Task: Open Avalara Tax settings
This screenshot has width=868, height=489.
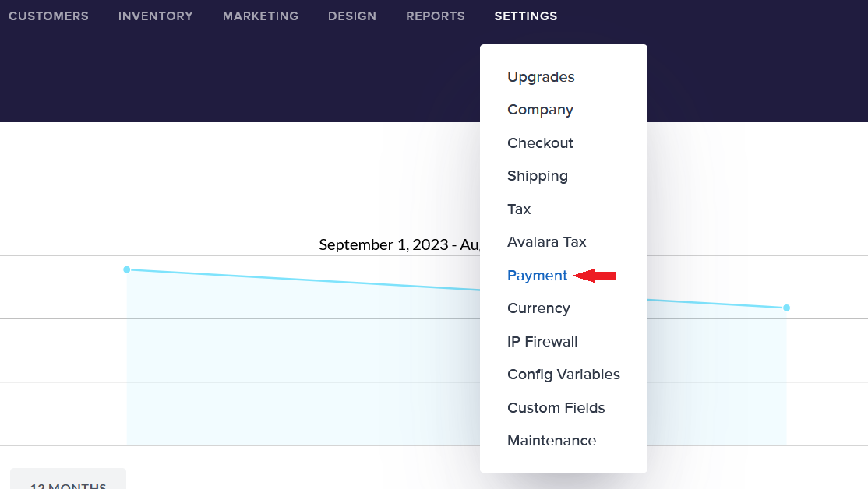Action: (x=547, y=242)
